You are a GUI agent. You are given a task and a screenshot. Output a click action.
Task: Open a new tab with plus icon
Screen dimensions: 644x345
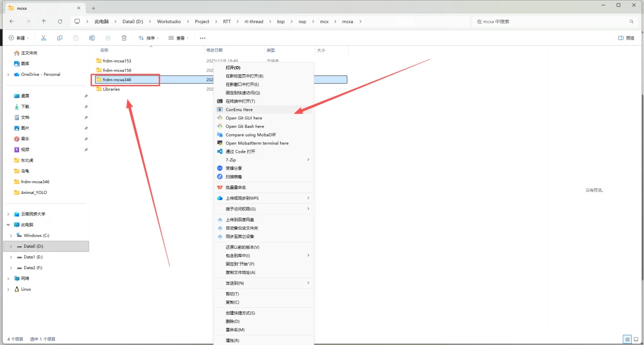click(93, 8)
